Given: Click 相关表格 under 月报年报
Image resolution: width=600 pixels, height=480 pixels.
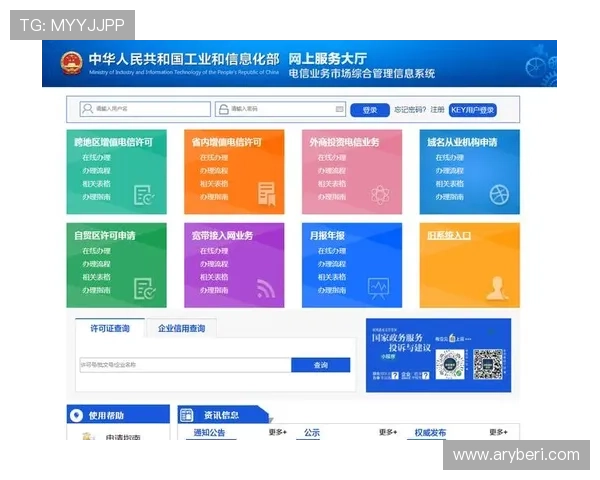Looking at the screenshot, I should point(332,277).
